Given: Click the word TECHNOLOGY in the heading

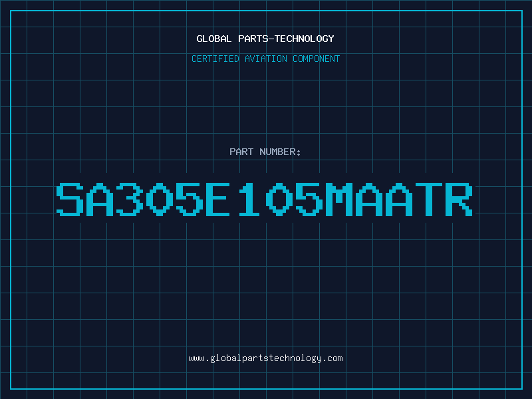Looking at the screenshot, I should click(x=305, y=39).
